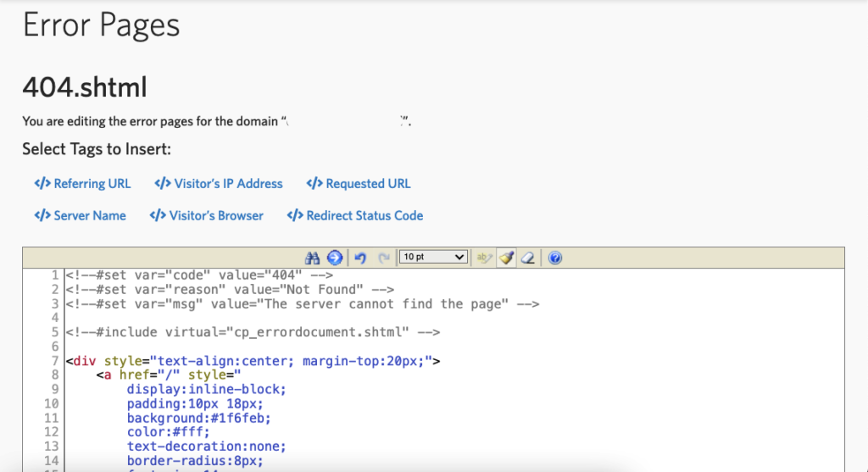Open the 10 pt font size dropdown

(x=433, y=257)
